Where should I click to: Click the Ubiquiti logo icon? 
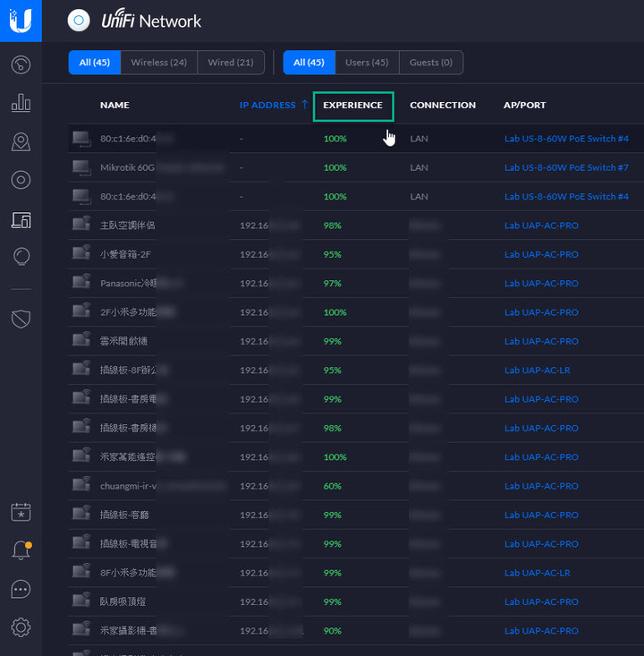(21, 21)
